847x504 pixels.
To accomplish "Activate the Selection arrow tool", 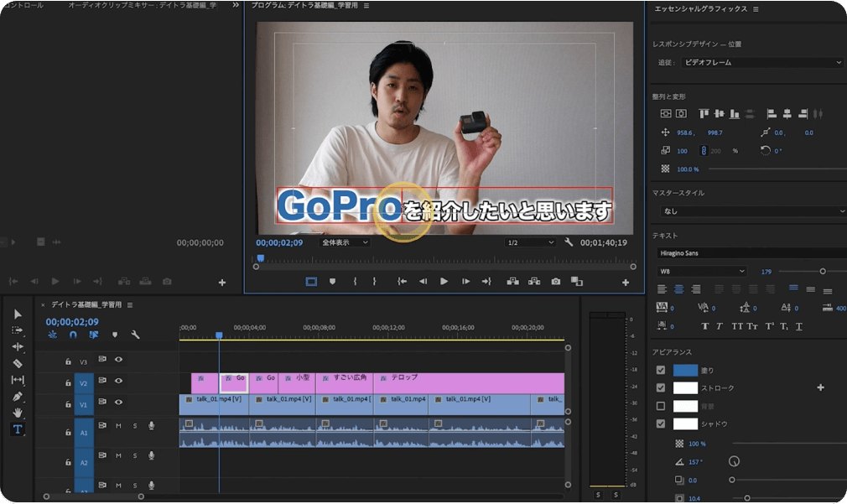I will click(18, 314).
